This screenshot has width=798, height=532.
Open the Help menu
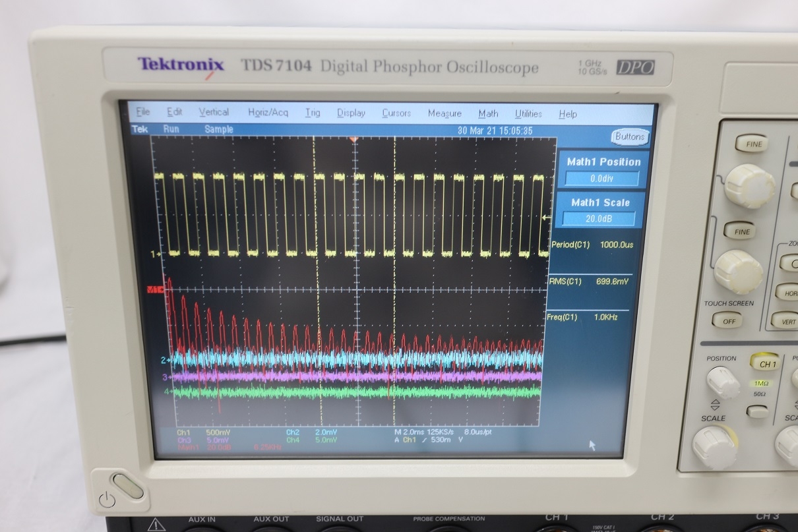coord(568,114)
